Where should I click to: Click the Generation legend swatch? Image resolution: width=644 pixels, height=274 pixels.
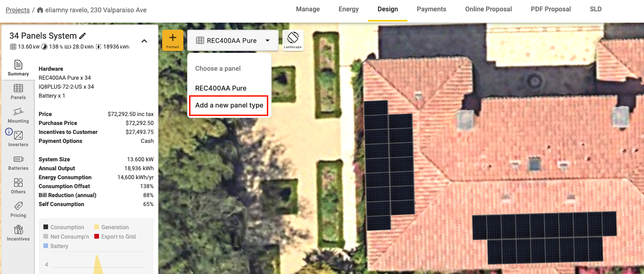(x=97, y=227)
